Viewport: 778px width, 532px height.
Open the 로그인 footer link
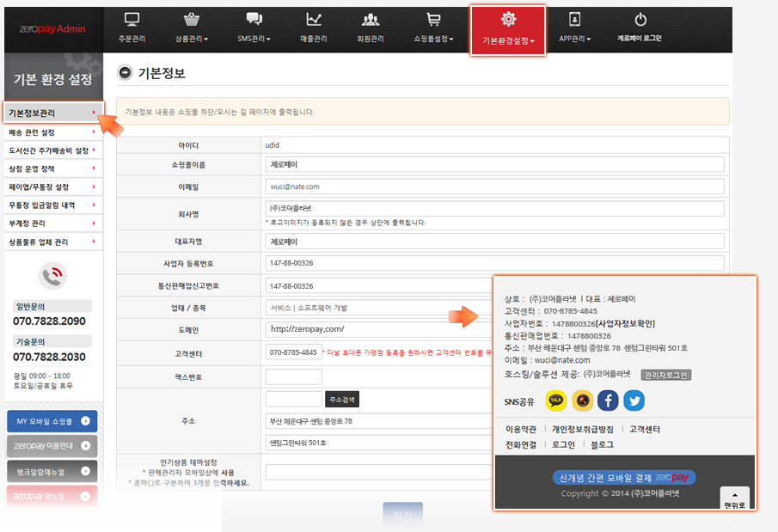tap(563, 444)
